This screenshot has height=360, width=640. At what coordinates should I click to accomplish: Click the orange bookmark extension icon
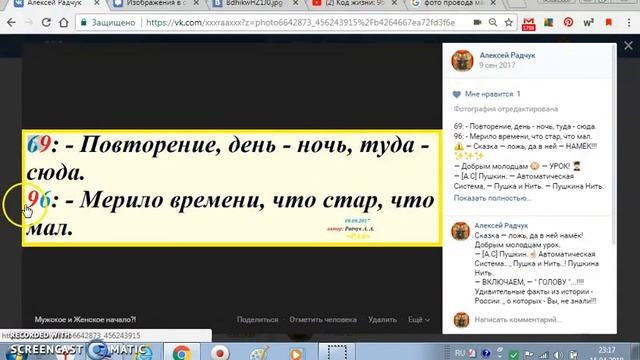[609, 22]
